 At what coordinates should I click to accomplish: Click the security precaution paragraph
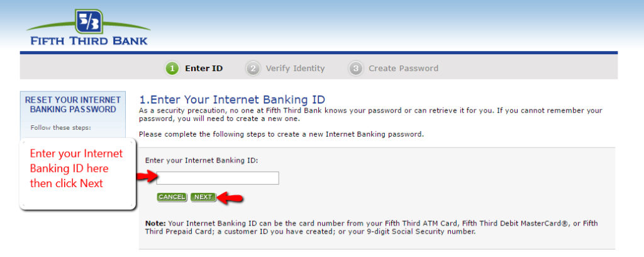[x=370, y=115]
